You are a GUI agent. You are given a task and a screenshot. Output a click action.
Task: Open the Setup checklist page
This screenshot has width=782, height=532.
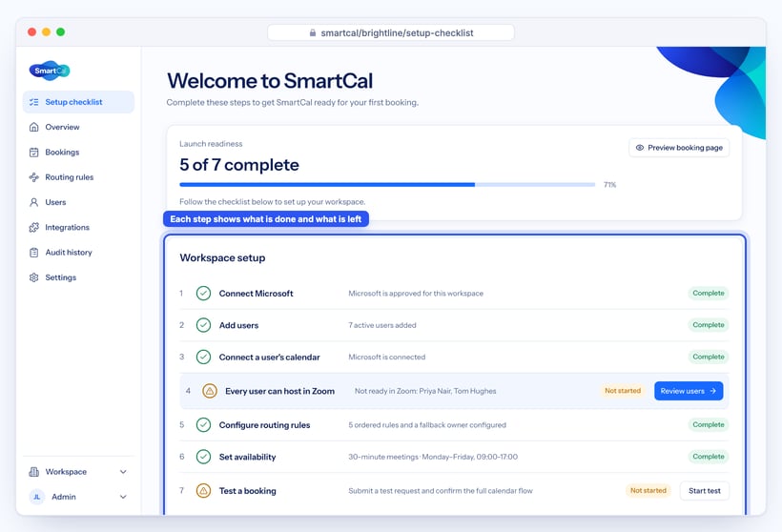tap(79, 102)
